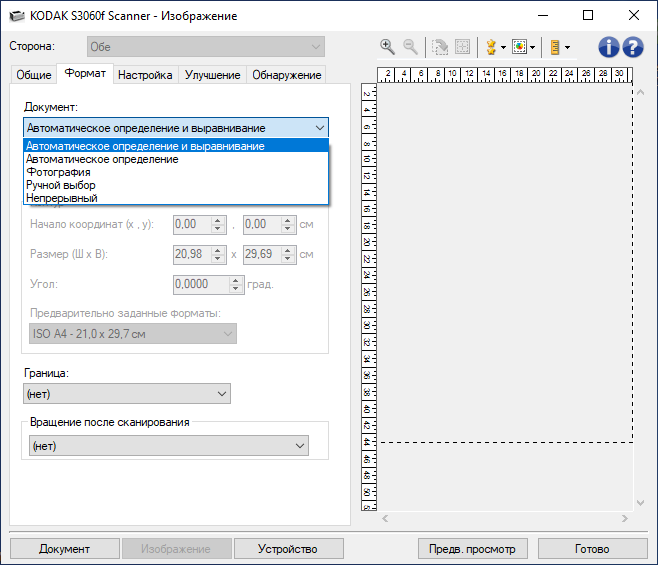Viewport: 658px width, 565px height.
Task: Click the blue information (i) icon
Action: pyautogui.click(x=608, y=47)
